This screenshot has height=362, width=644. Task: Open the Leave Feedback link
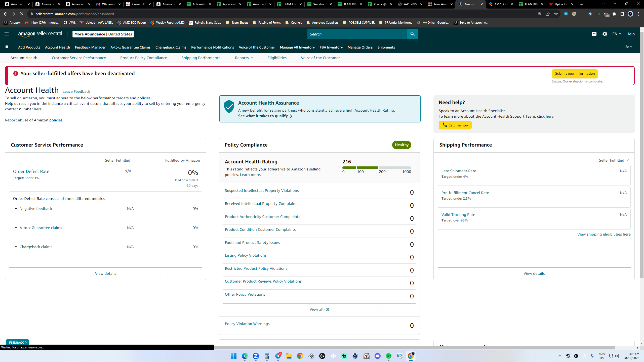pyautogui.click(x=76, y=92)
